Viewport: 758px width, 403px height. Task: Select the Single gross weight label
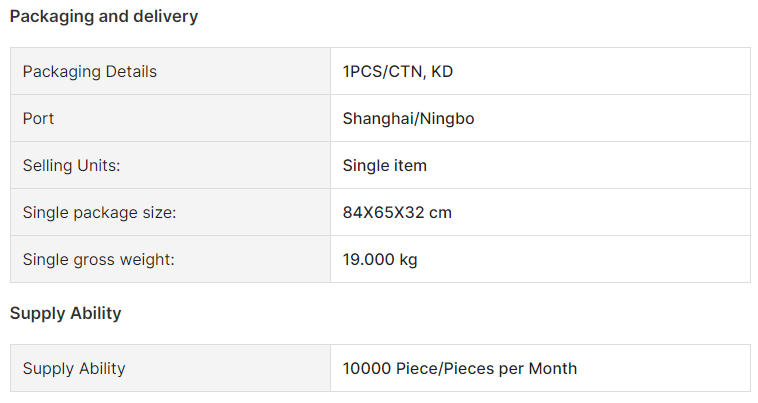(x=99, y=259)
